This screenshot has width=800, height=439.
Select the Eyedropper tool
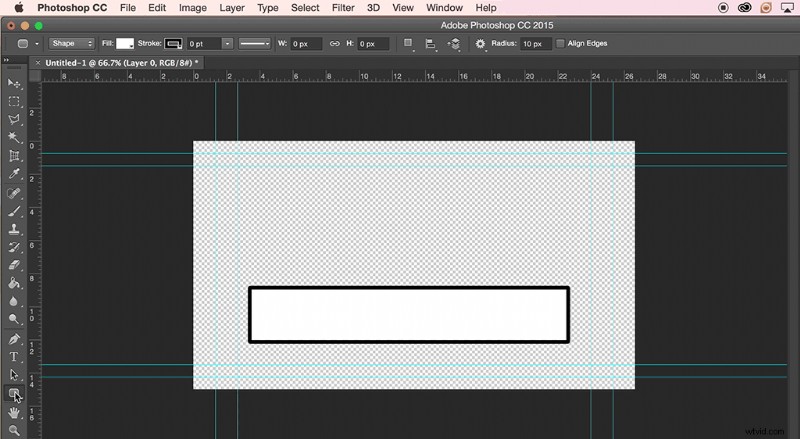tap(14, 174)
